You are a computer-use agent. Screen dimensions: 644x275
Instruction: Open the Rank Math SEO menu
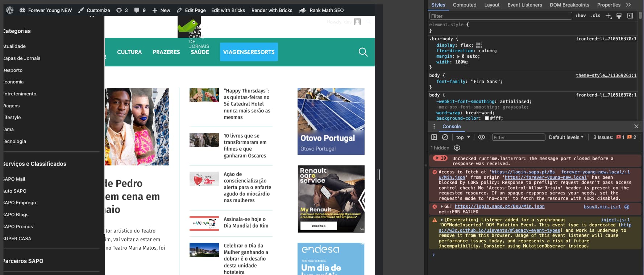(x=321, y=10)
